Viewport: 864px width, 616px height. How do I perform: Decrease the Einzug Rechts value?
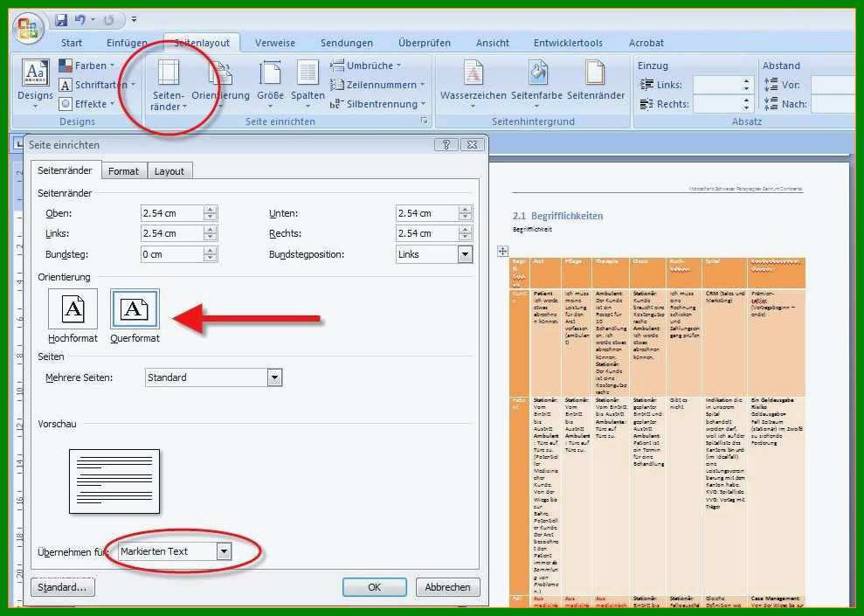click(747, 107)
